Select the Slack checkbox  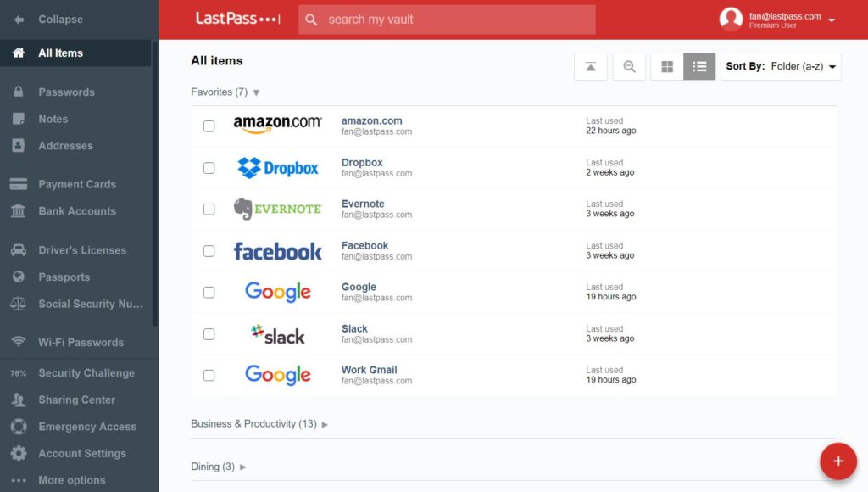click(x=209, y=334)
